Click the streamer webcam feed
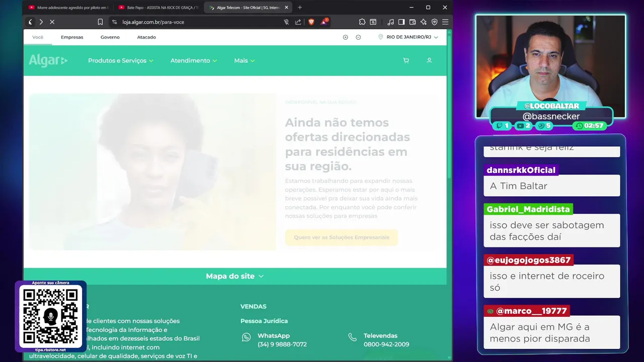The width and height of the screenshot is (644, 362). coord(551,66)
